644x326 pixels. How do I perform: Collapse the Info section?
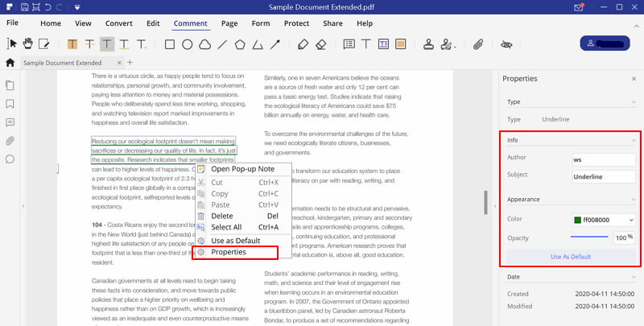coord(634,140)
